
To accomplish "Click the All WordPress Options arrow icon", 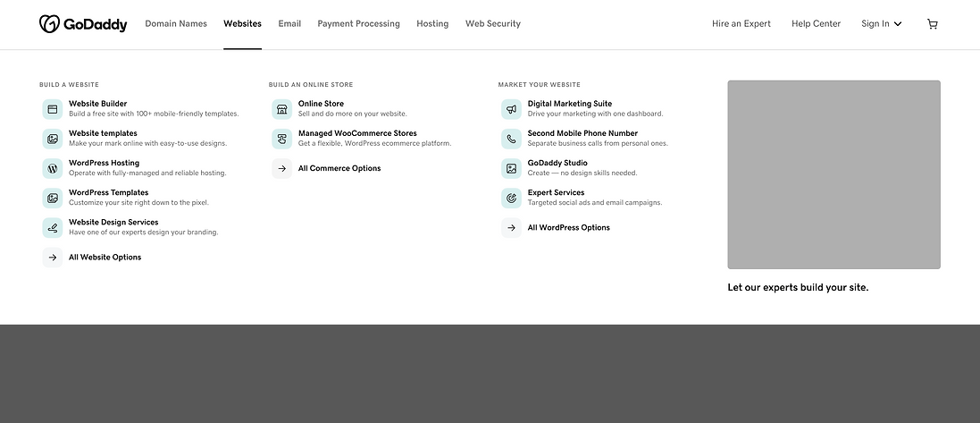I will coord(511,228).
